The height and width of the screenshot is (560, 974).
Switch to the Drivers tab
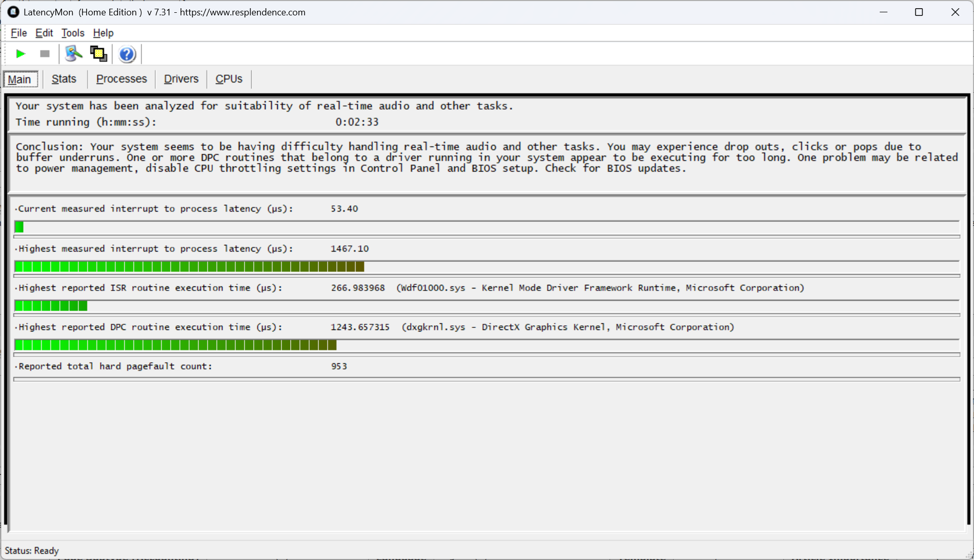coord(181,79)
